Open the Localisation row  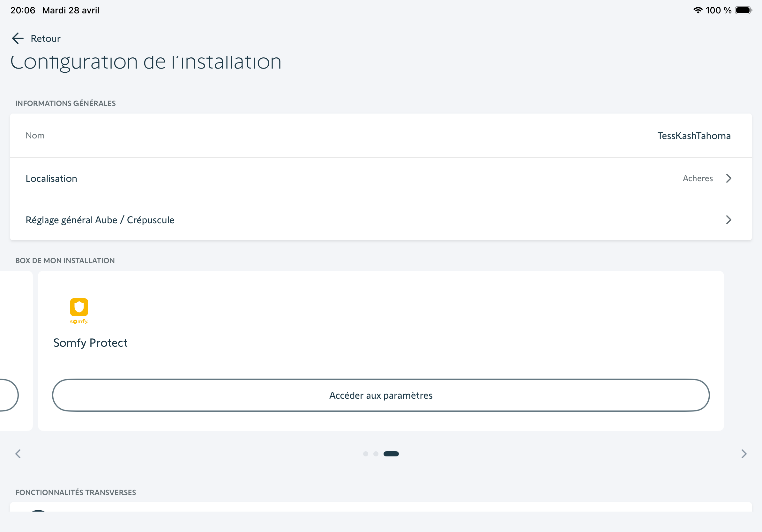click(x=51, y=178)
